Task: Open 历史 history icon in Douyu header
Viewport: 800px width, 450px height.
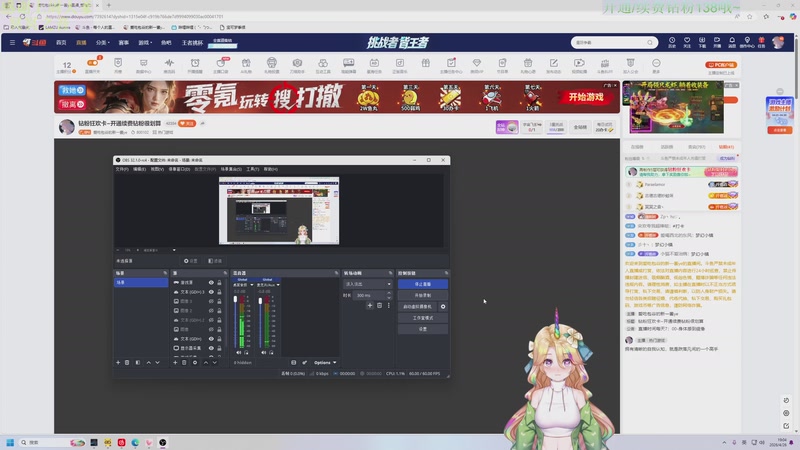Action: (x=672, y=42)
